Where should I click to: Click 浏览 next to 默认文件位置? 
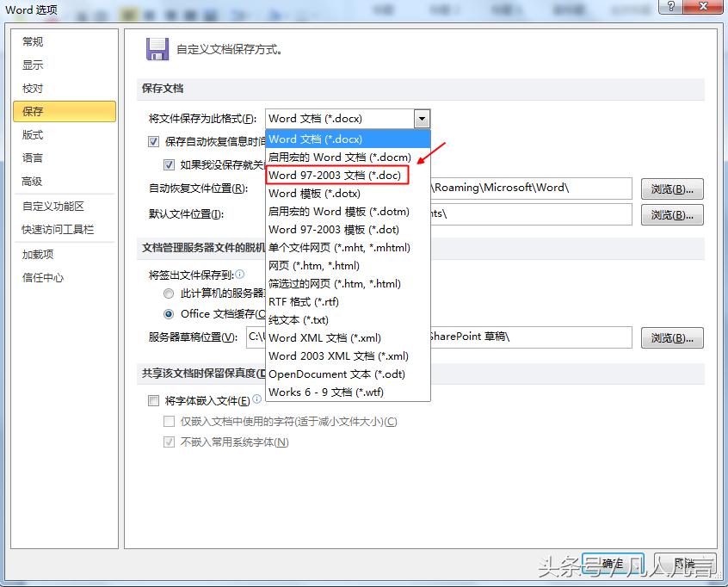click(672, 215)
